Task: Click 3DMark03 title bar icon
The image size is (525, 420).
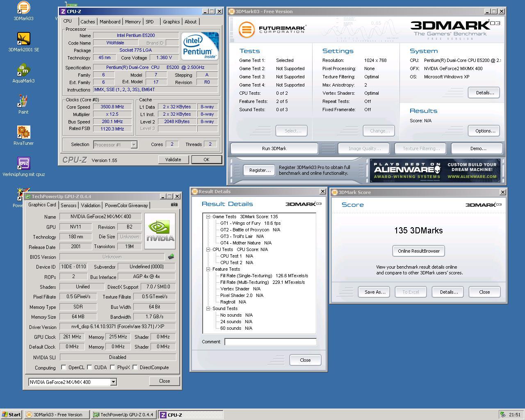Action: tap(232, 11)
